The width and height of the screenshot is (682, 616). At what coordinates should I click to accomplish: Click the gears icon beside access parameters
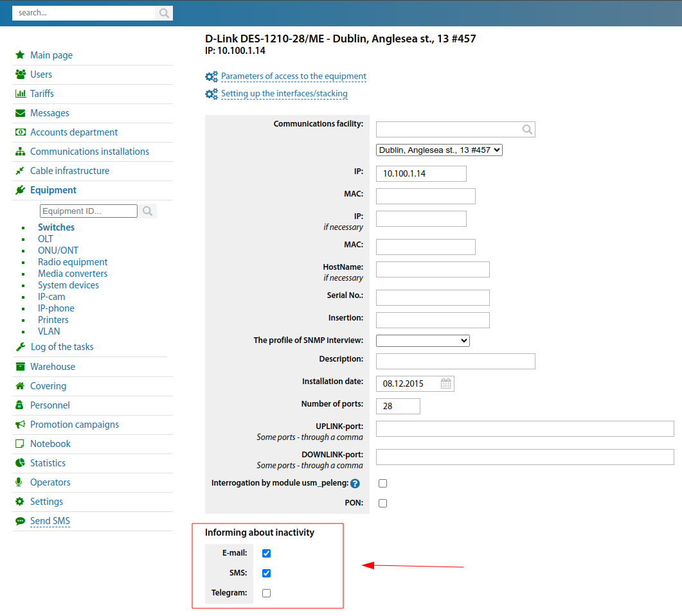(211, 76)
